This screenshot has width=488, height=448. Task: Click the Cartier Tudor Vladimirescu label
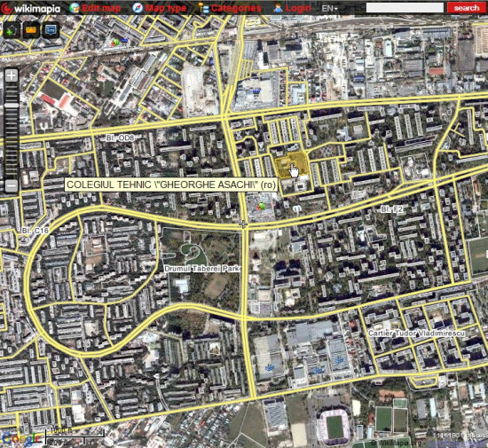[416, 334]
